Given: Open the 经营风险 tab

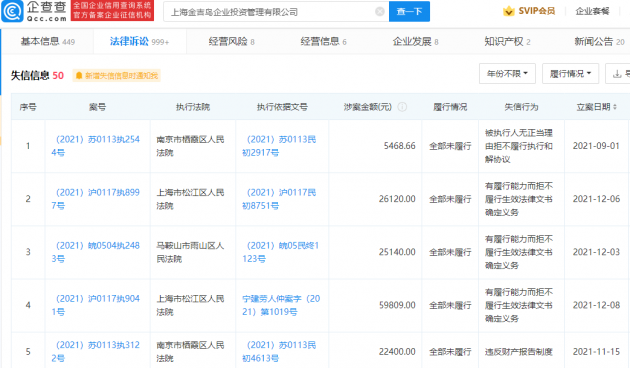Looking at the screenshot, I should click(x=231, y=41).
